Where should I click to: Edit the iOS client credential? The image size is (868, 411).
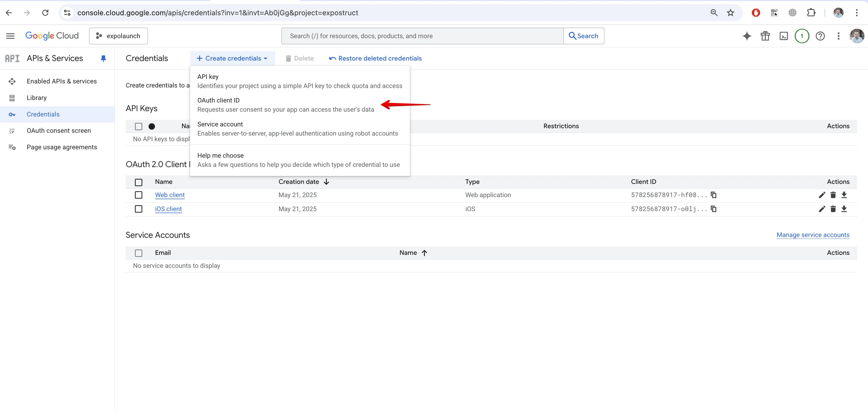tap(822, 209)
